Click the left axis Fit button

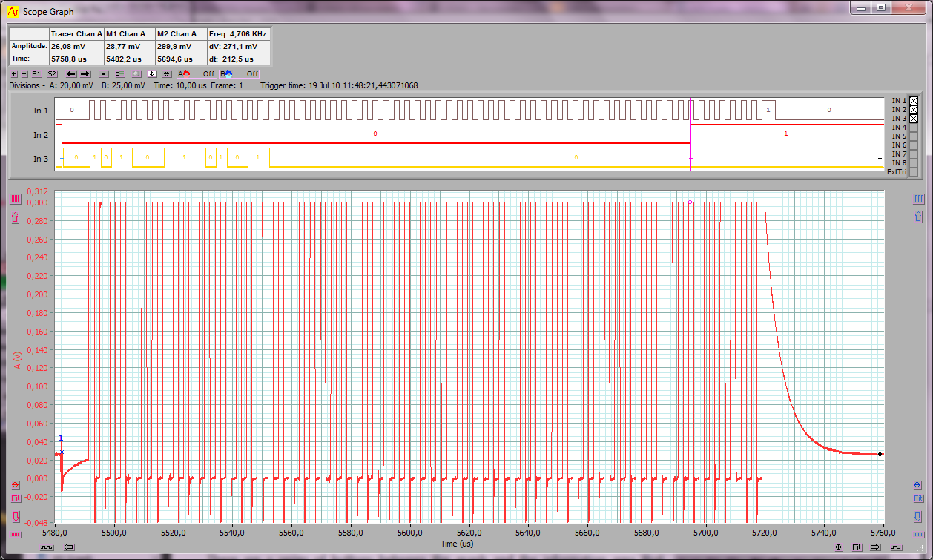pyautogui.click(x=15, y=498)
